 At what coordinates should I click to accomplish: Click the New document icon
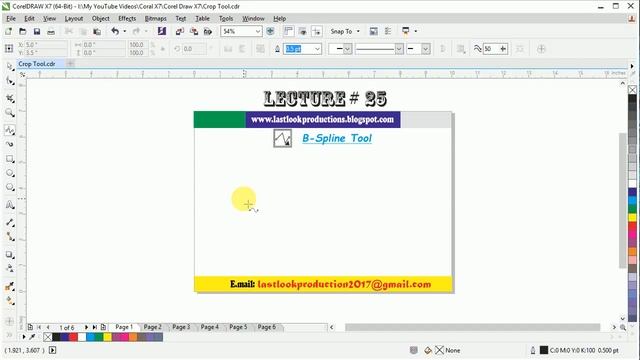pos(8,31)
